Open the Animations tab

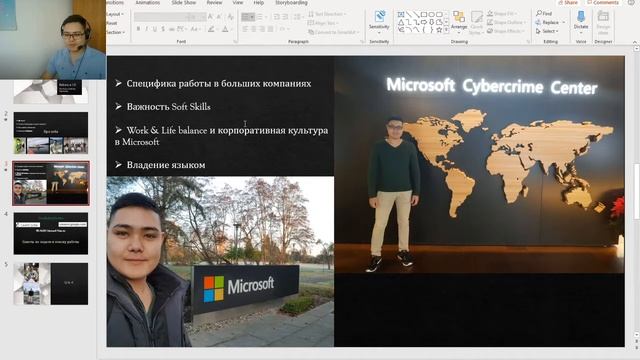148,2
